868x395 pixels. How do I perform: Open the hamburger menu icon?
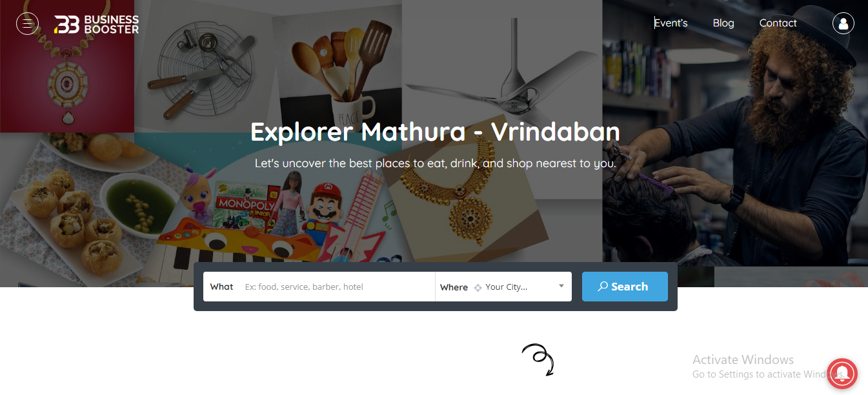(27, 24)
